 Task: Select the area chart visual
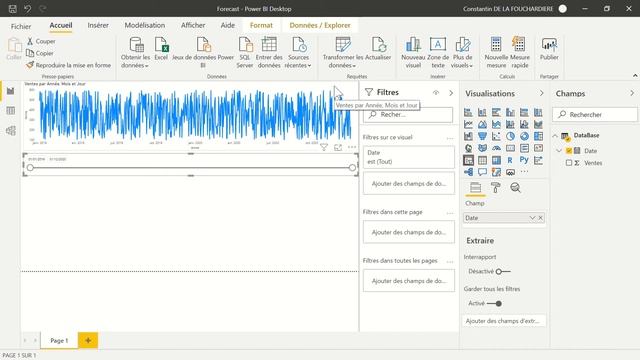pos(482,124)
